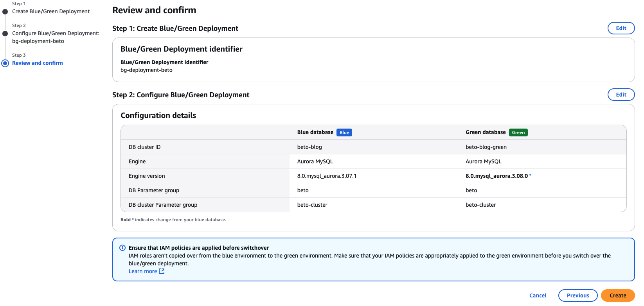The height and width of the screenshot is (306, 644).
Task: Go back with the Previous button
Action: coord(577,295)
